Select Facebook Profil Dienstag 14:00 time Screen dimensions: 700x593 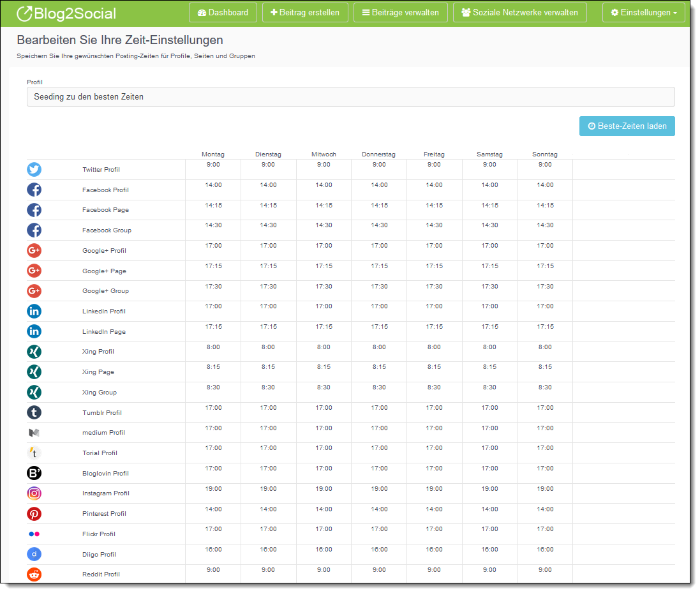pos(268,185)
